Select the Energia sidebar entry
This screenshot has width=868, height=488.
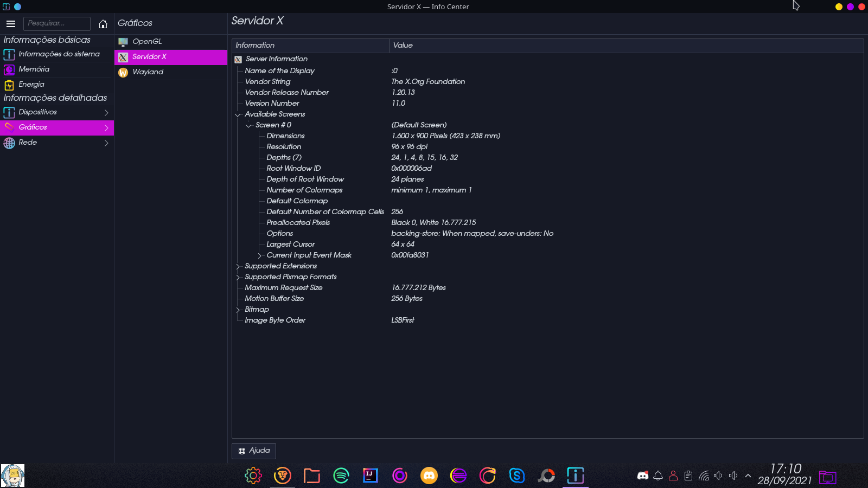coord(31,85)
